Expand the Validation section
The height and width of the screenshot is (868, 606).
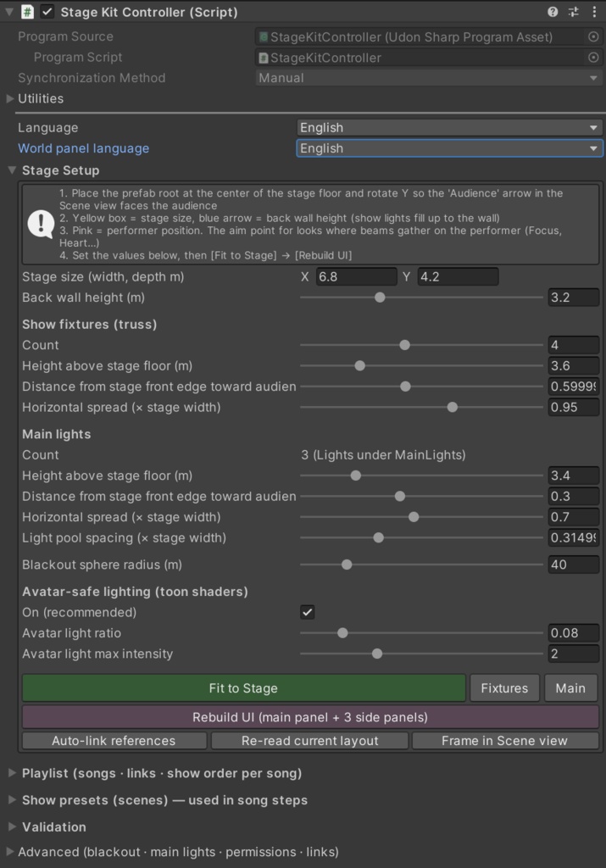click(12, 826)
